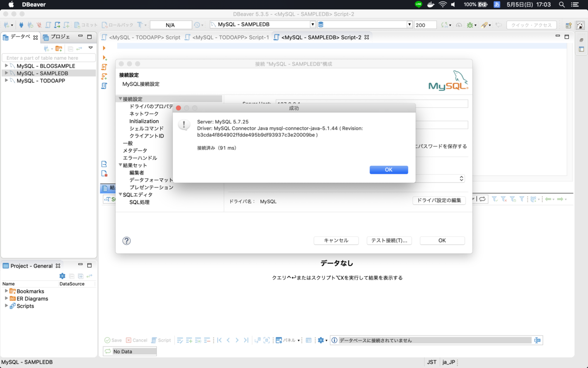
Task: Click the table name filter field
Action: point(49,58)
